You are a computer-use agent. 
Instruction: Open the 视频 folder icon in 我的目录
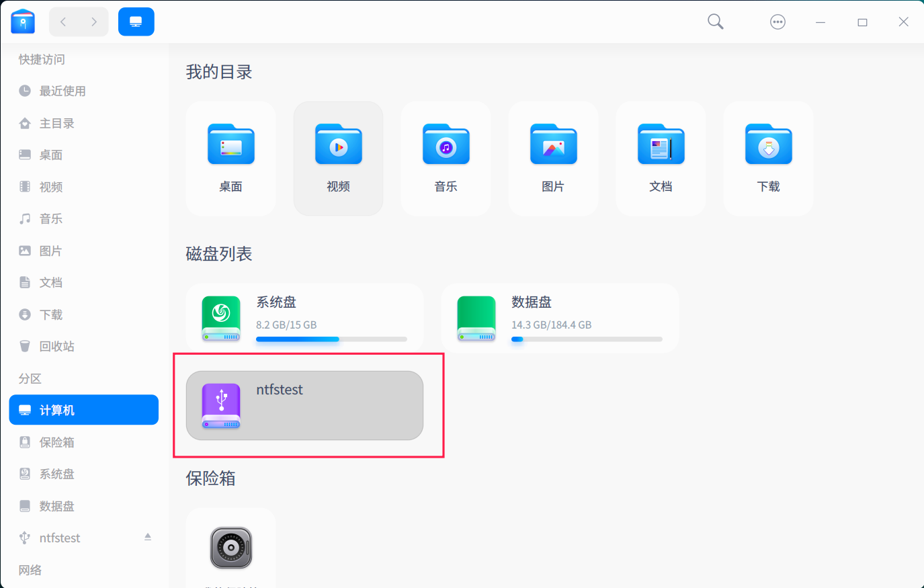tap(339, 144)
